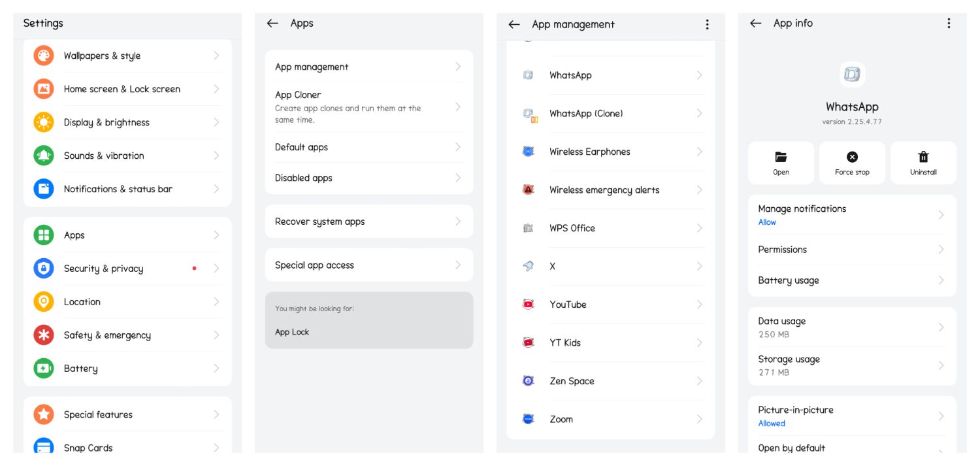
Task: Go back from the App info screen
Action: coord(756,23)
